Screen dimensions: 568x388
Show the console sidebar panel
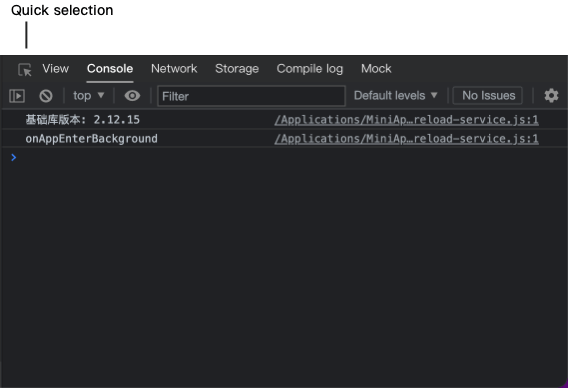coord(17,96)
